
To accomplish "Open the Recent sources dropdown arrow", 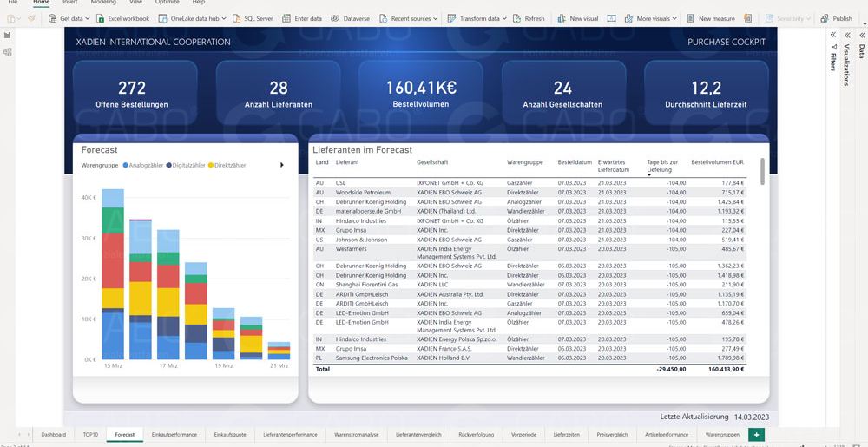I will (435, 19).
